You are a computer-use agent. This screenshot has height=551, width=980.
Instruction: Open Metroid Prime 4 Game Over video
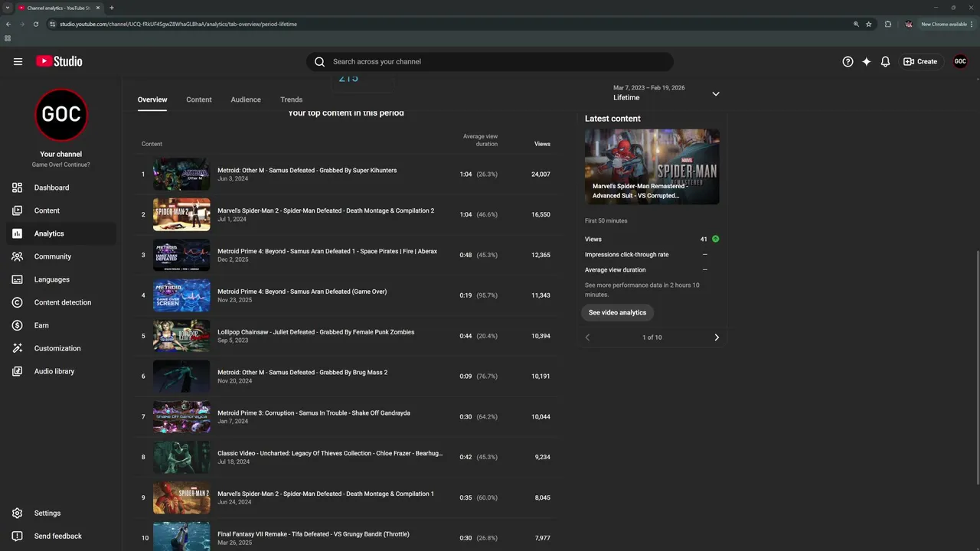tap(302, 292)
